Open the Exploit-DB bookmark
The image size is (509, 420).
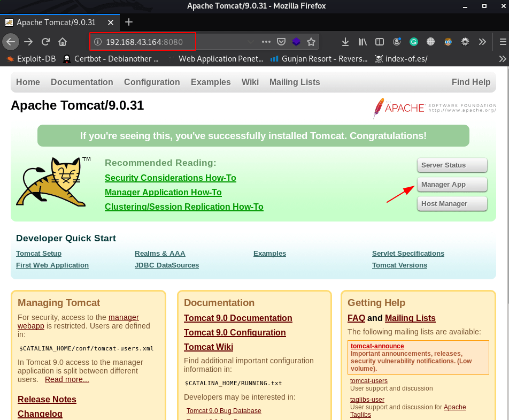32,59
